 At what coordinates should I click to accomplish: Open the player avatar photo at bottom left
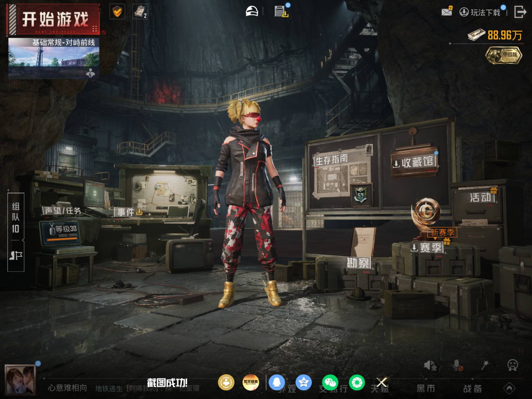coord(20,380)
